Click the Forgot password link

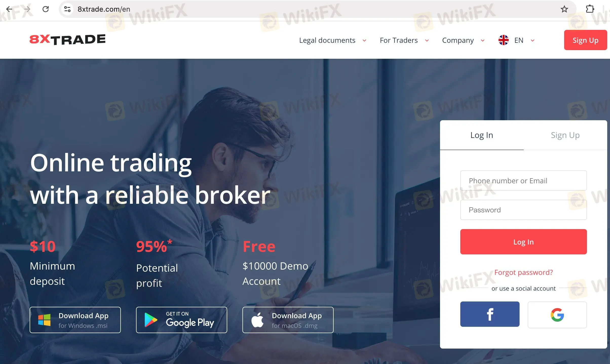524,272
